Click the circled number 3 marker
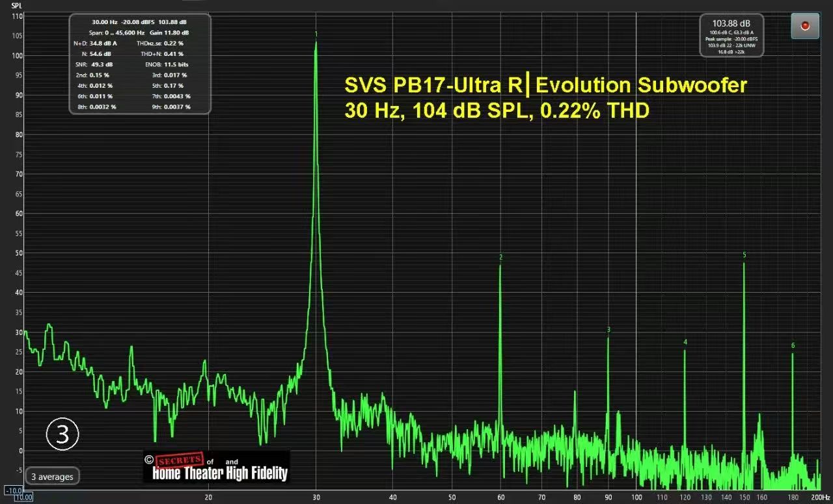833x504 pixels. pos(62,434)
